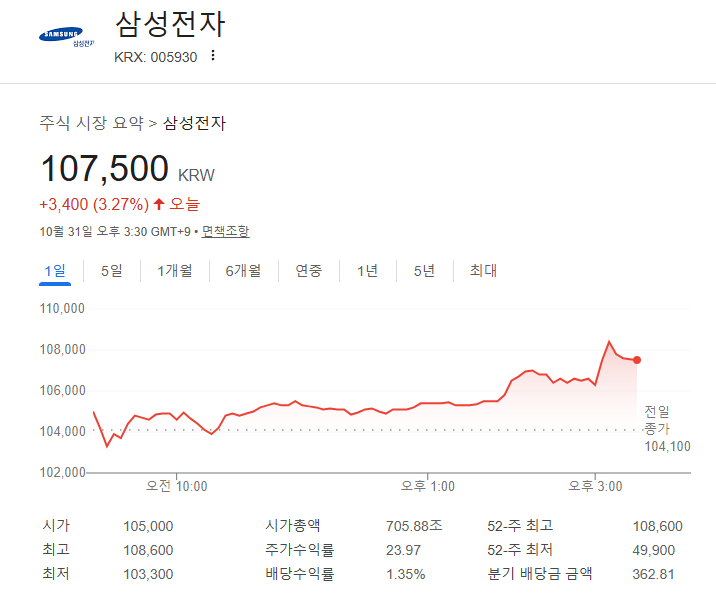Image resolution: width=716 pixels, height=598 pixels.
Task: Click the 110,000 y-axis label
Action: pos(63,309)
